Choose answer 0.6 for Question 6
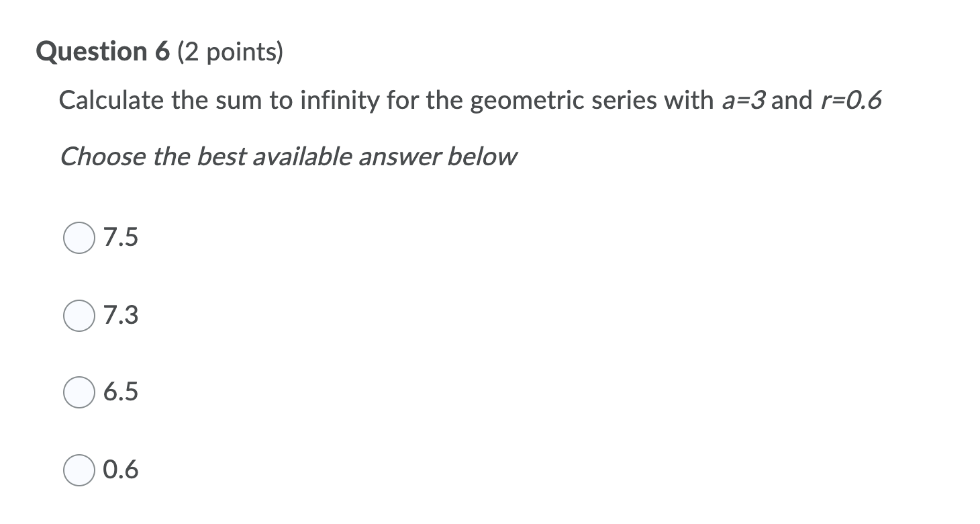This screenshot has width=980, height=524. tap(79, 470)
